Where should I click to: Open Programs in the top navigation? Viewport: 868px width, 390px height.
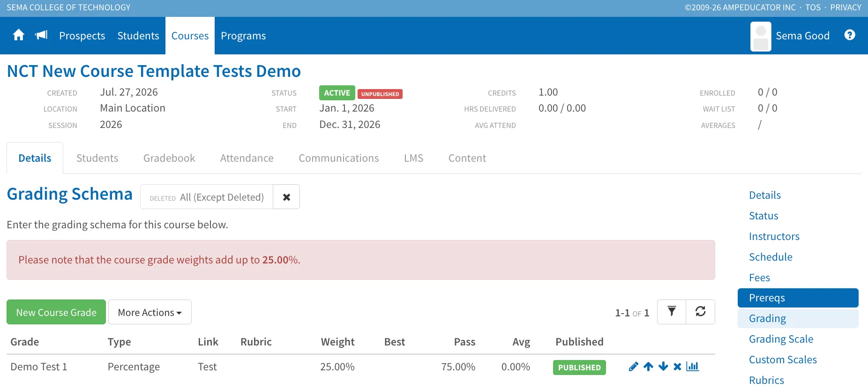coord(243,36)
